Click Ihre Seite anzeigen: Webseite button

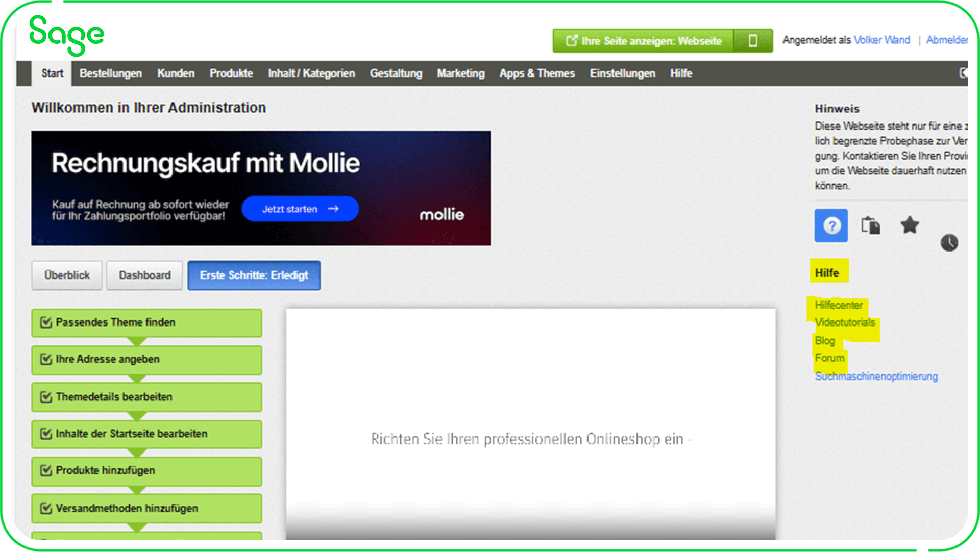[643, 41]
